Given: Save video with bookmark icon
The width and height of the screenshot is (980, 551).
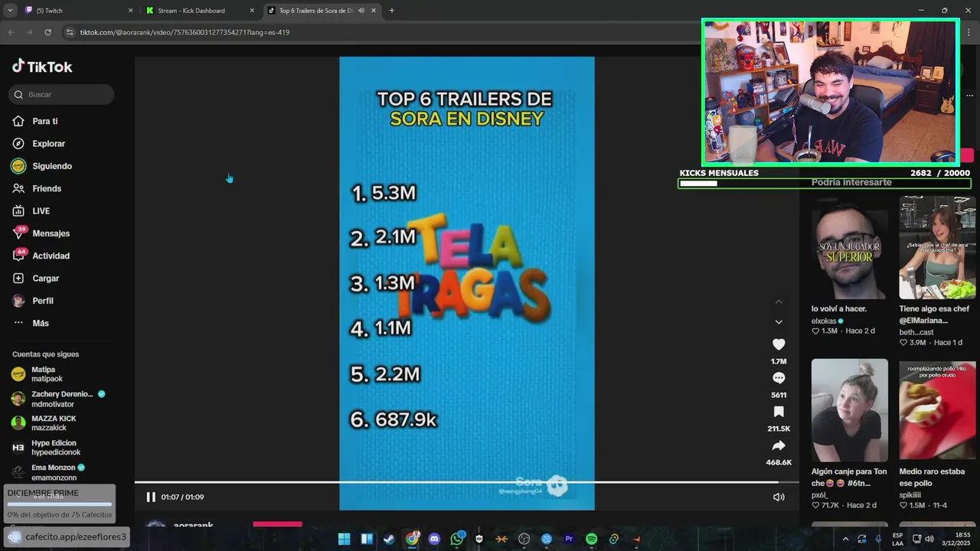Looking at the screenshot, I should tap(779, 412).
